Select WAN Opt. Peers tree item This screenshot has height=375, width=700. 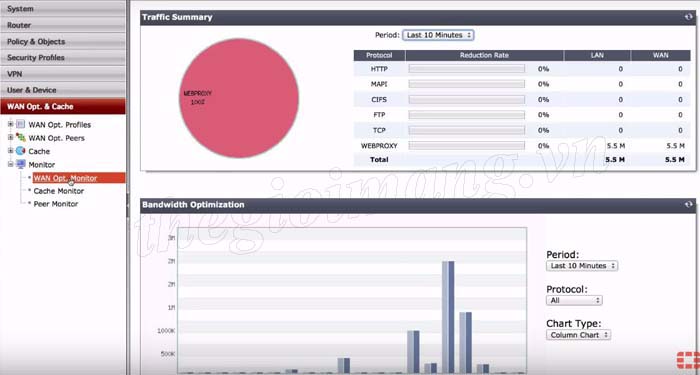[x=57, y=138]
